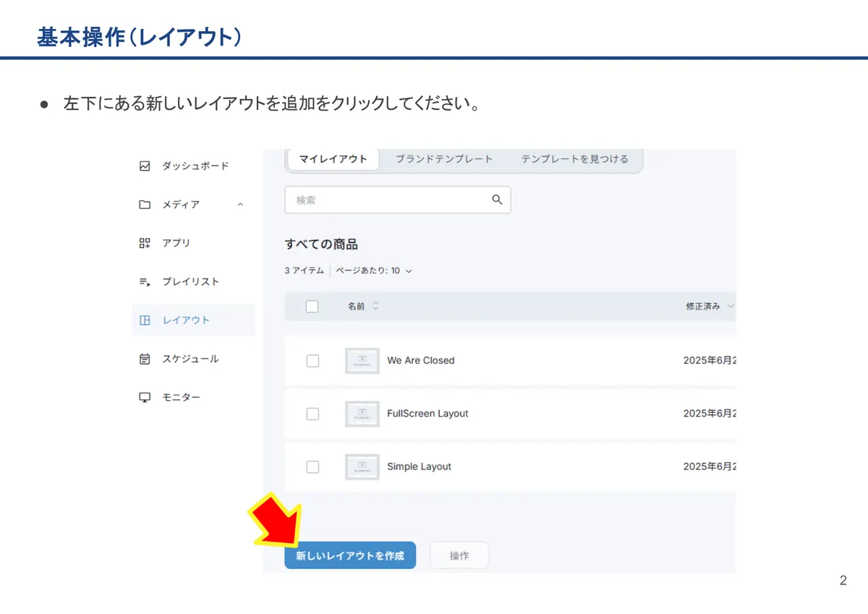Check the FullScreen Layout row checkbox
The image size is (868, 614).
[x=312, y=414]
